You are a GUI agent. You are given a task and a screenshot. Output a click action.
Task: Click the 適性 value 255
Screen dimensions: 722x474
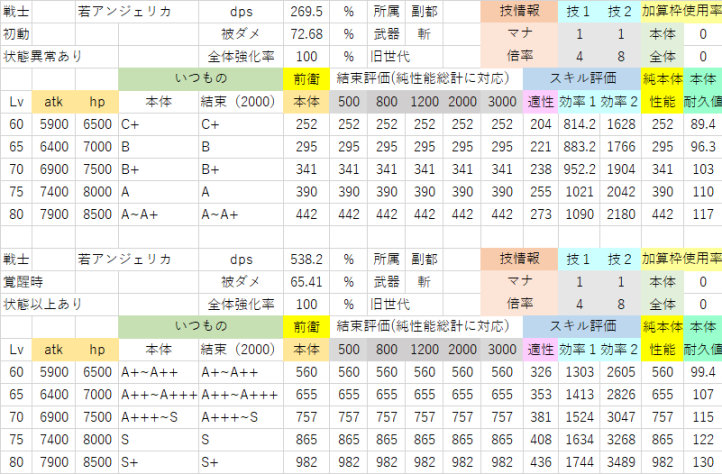pos(541,192)
